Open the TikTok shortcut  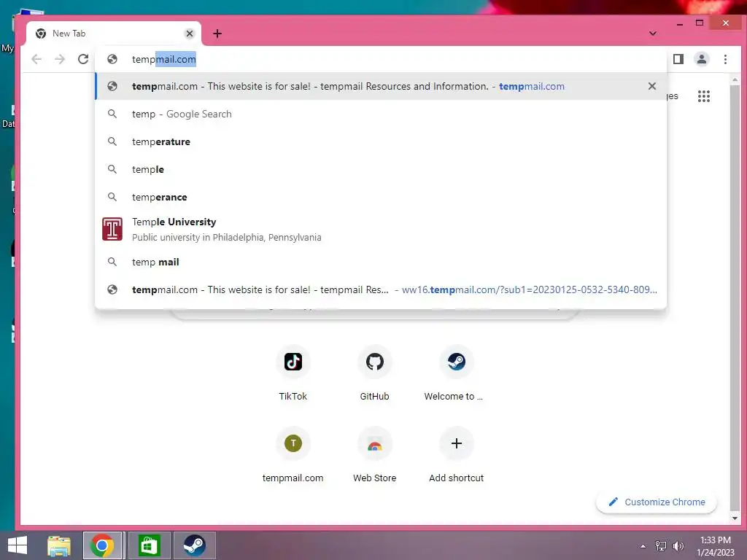coord(293,373)
